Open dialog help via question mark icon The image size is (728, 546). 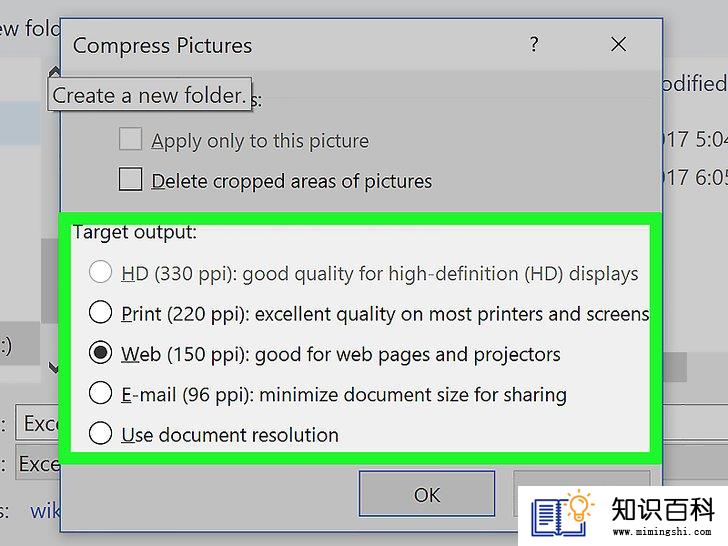pos(534,45)
